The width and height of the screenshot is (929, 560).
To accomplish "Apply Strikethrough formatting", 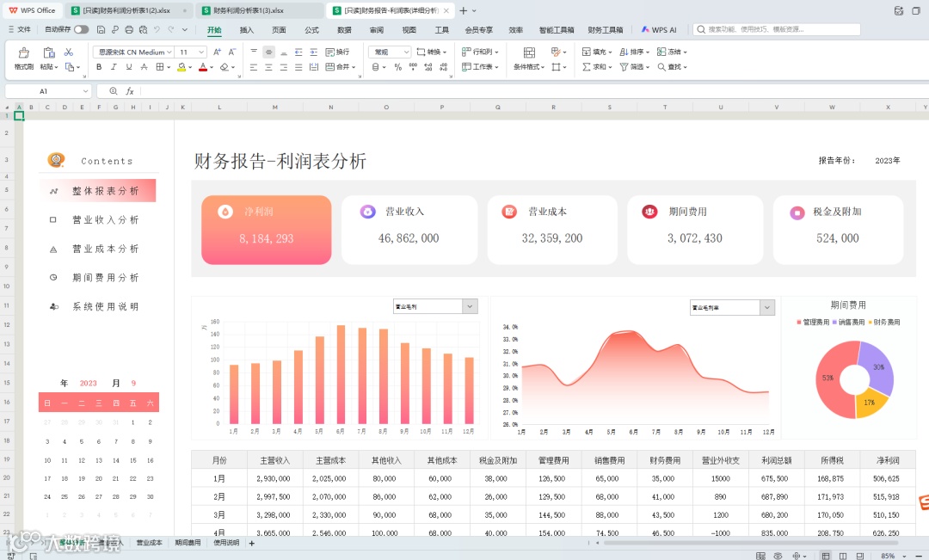I will (144, 67).
